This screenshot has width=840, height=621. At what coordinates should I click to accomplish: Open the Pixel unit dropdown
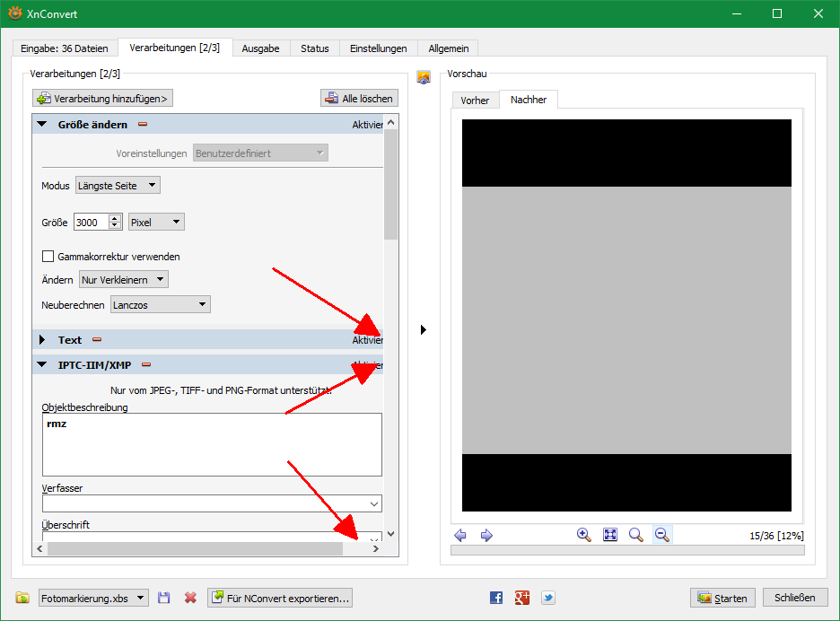pyautogui.click(x=156, y=222)
